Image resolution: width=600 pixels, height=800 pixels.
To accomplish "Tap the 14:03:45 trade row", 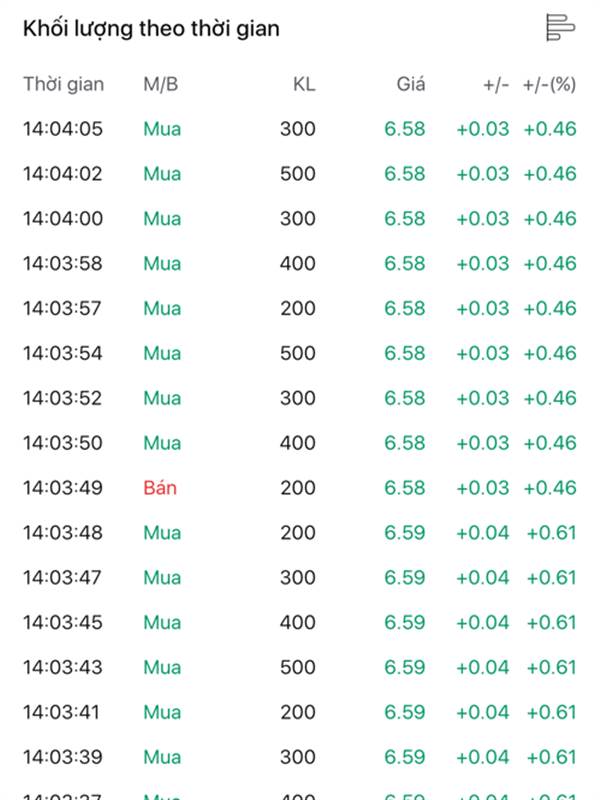I will pyautogui.click(x=300, y=623).
